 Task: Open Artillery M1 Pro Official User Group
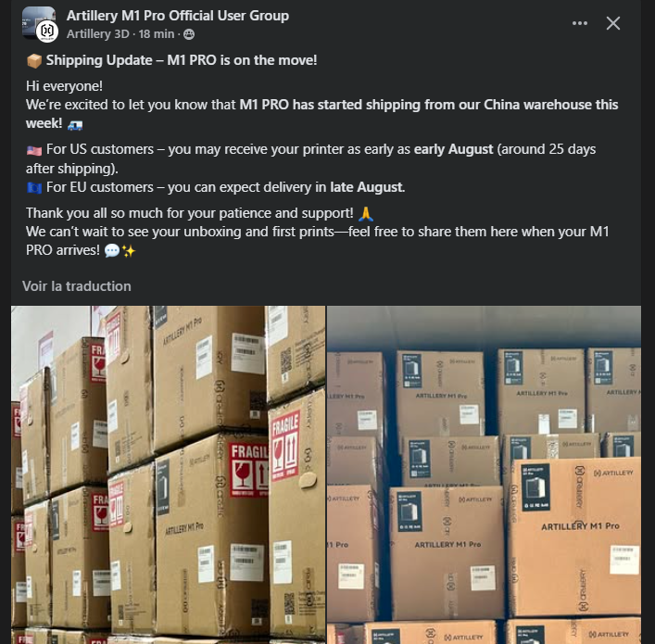tap(178, 16)
